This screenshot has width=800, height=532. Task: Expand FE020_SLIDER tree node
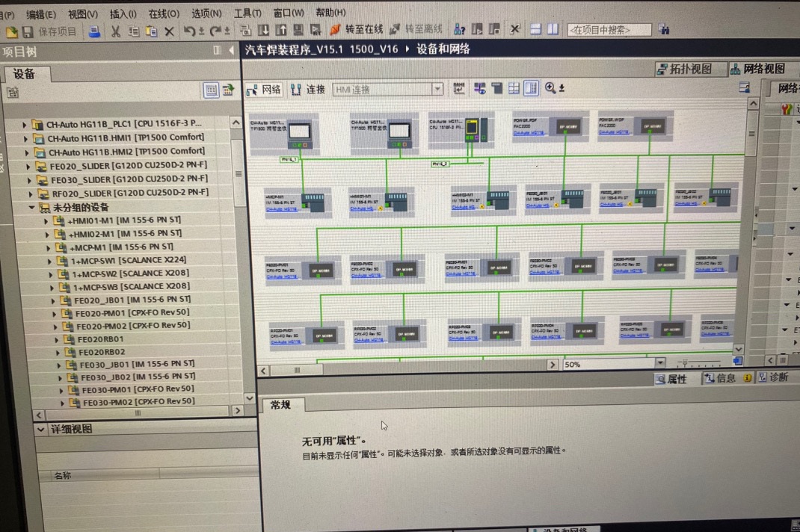(x=28, y=167)
